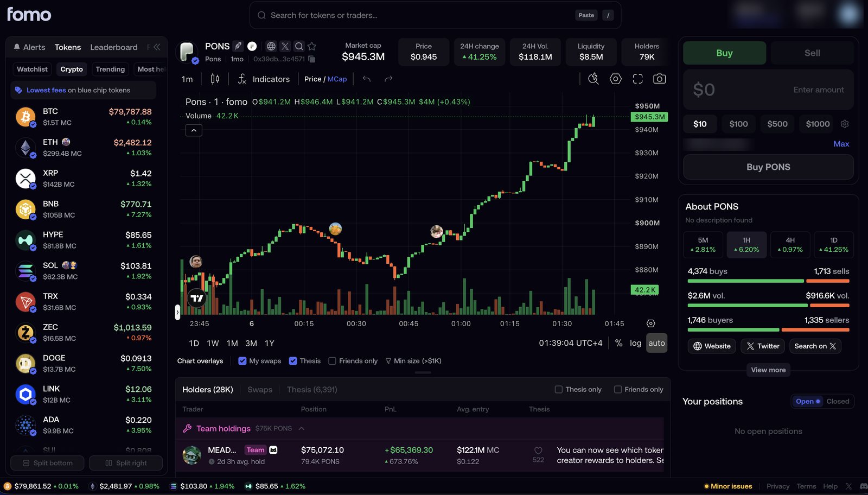868x495 pixels.
Task: Click the buyers versus sellers ratio bar
Action: pos(768,330)
